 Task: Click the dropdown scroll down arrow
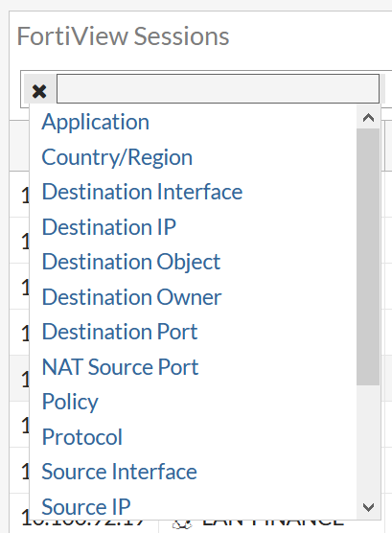(x=368, y=507)
